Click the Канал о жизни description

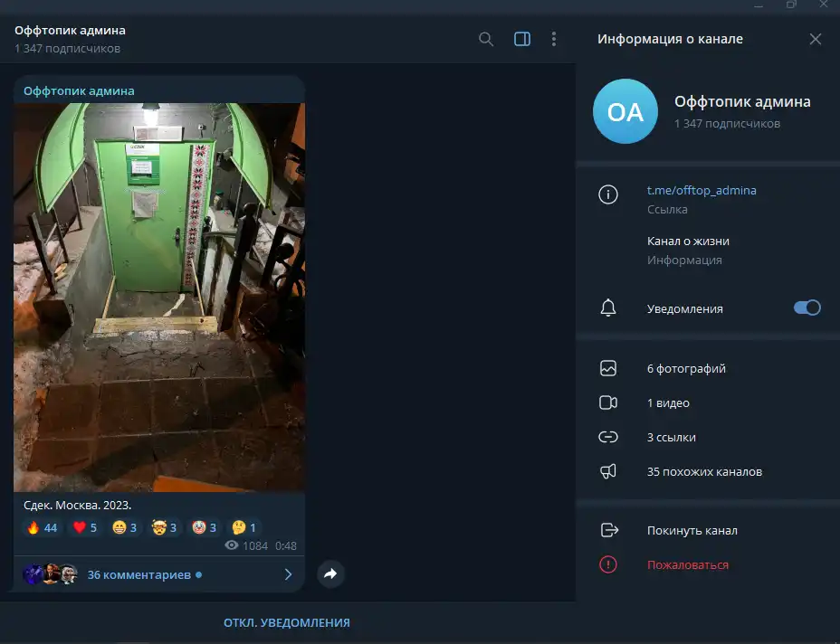(688, 241)
